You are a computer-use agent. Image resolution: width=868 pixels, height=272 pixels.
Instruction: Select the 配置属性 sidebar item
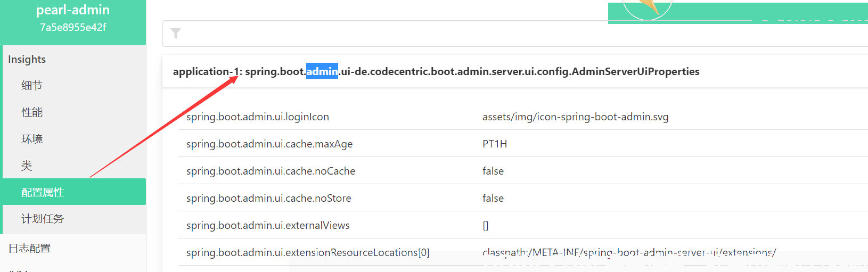74,192
